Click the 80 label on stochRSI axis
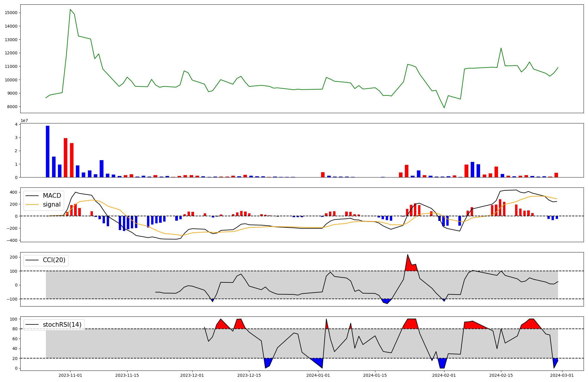The image size is (588, 382). click(x=15, y=329)
